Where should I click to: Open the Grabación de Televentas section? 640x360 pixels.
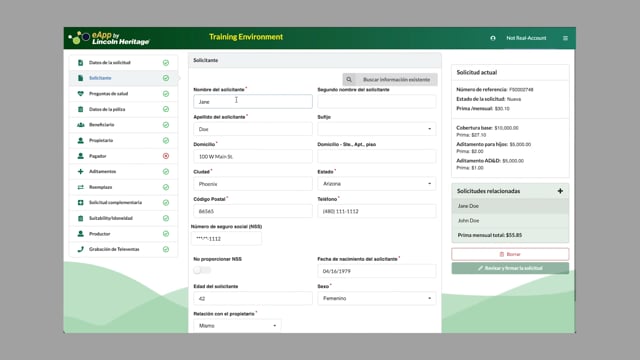coord(123,249)
